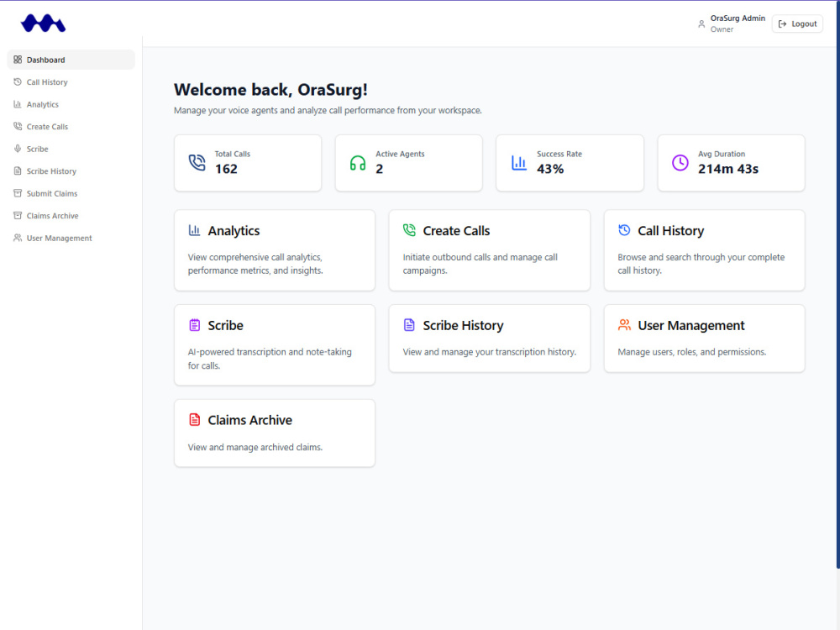840x630 pixels.
Task: Click 'Manage users, roles, and permissions.' text
Action: click(x=691, y=352)
